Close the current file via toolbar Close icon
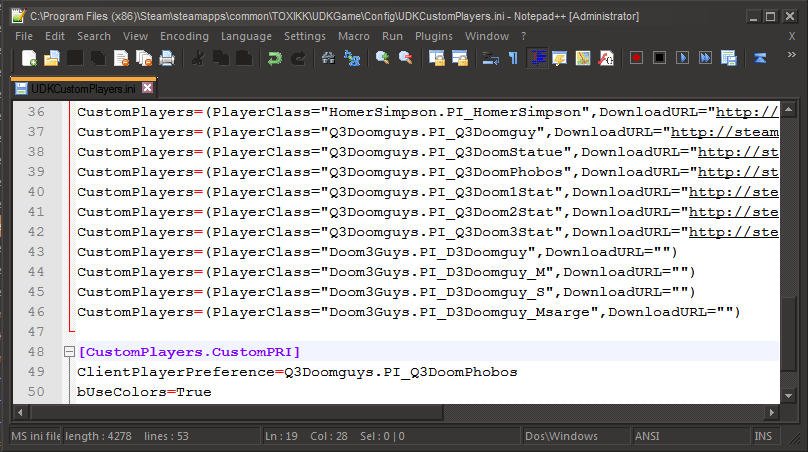Viewport: 808px width, 452px height. (x=121, y=58)
